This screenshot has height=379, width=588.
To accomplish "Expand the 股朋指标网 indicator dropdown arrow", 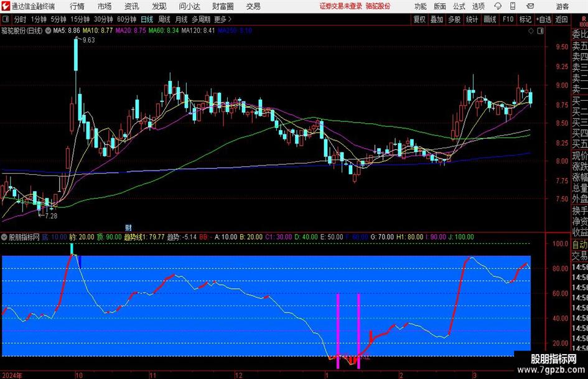I will [x=4, y=237].
